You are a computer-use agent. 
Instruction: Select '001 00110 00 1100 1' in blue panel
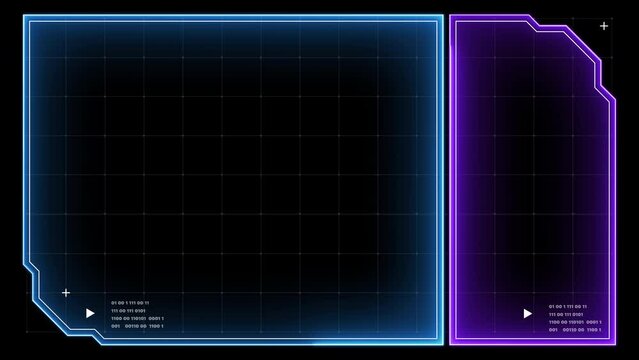coord(137,326)
